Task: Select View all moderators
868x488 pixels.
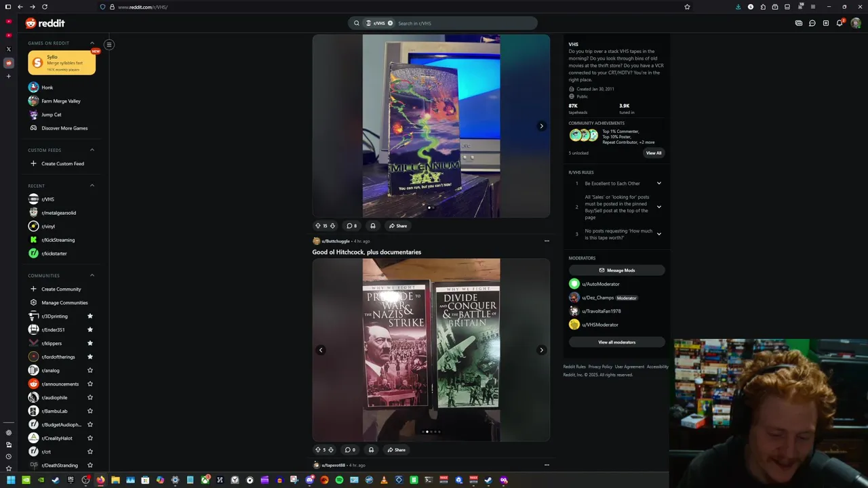Action: coord(616,342)
